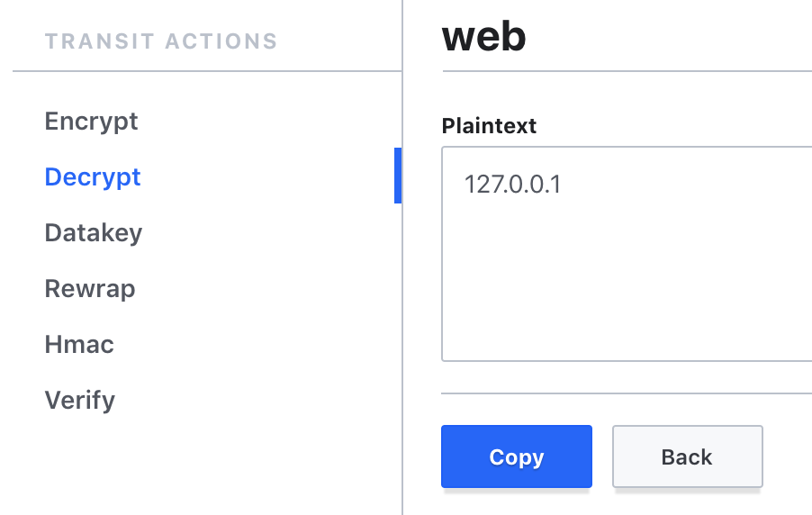This screenshot has height=515, width=812.
Task: Open the Hmac transit action
Action: point(79,345)
